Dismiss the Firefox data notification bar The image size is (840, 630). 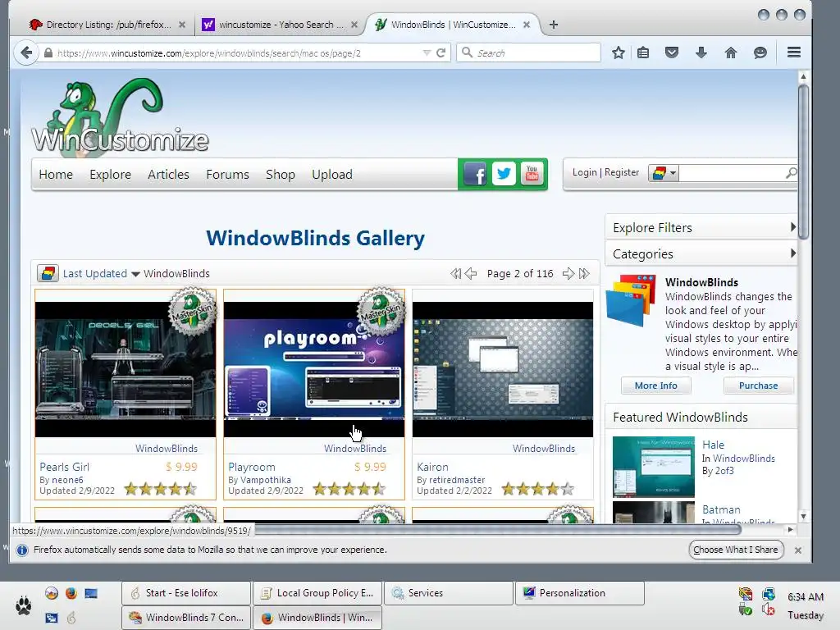[x=797, y=550]
